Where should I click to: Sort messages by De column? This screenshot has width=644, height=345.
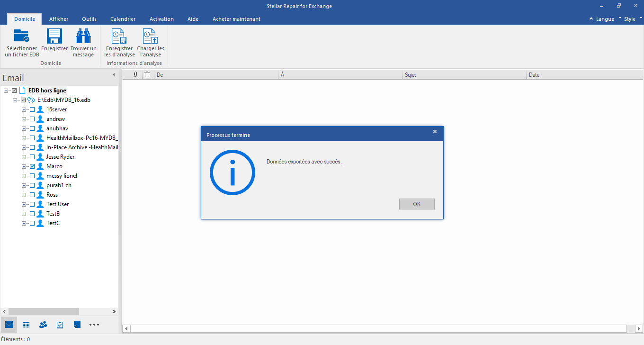click(x=216, y=75)
